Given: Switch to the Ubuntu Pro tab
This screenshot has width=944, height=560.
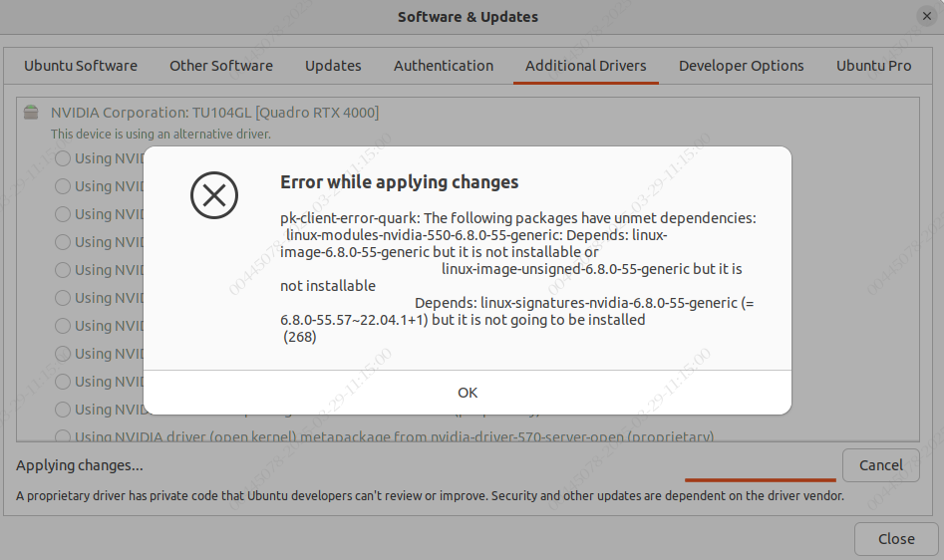Looking at the screenshot, I should 873,66.
